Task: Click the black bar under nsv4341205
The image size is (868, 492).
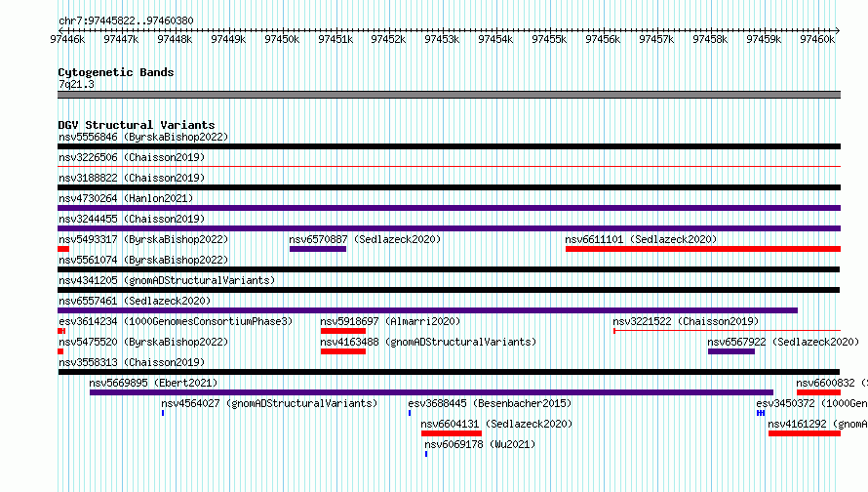Action: tap(449, 290)
